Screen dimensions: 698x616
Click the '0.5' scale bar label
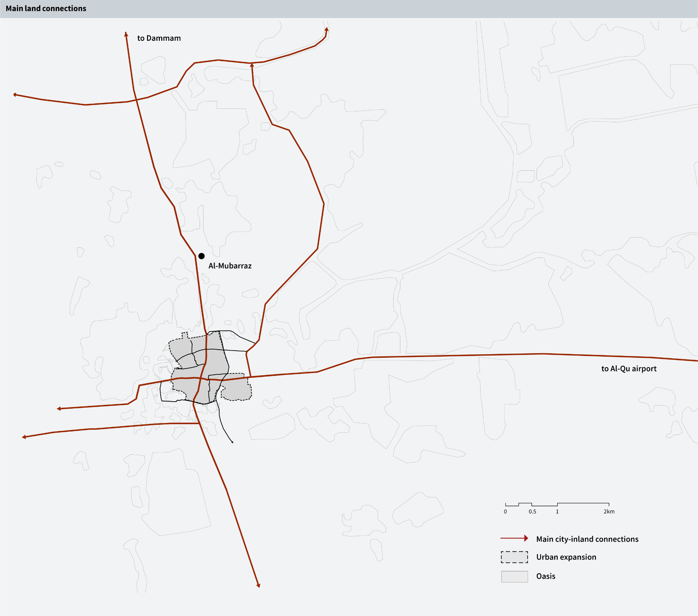pos(532,511)
